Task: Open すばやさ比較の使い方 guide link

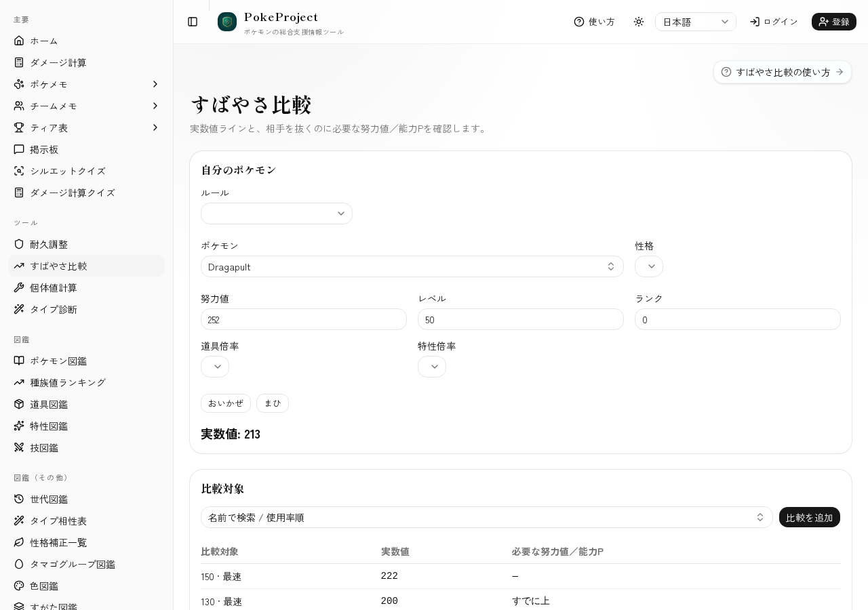Action: click(x=783, y=72)
